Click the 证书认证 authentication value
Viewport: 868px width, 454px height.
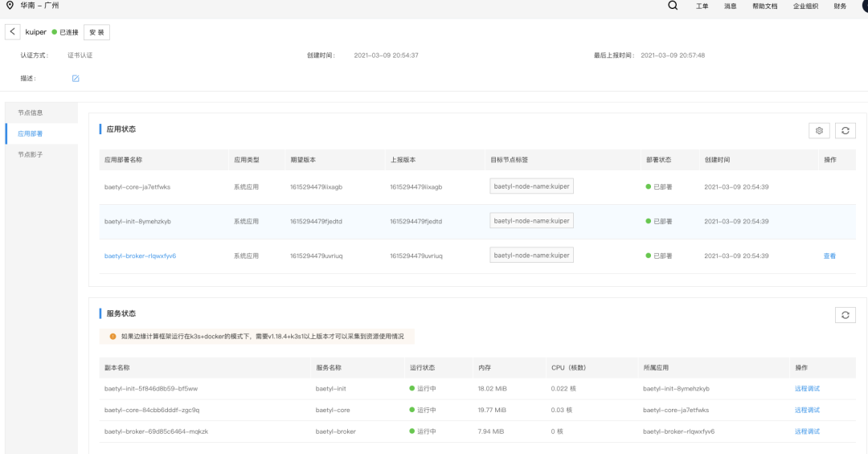point(80,55)
